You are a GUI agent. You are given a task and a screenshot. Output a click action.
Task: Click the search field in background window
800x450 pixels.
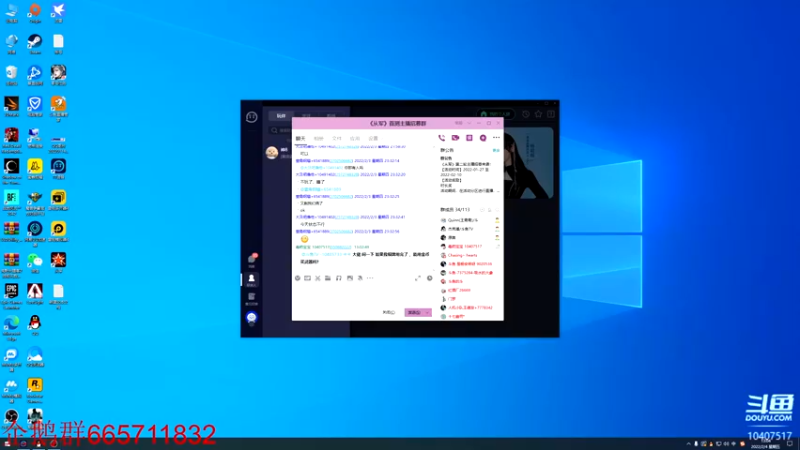pos(282,130)
